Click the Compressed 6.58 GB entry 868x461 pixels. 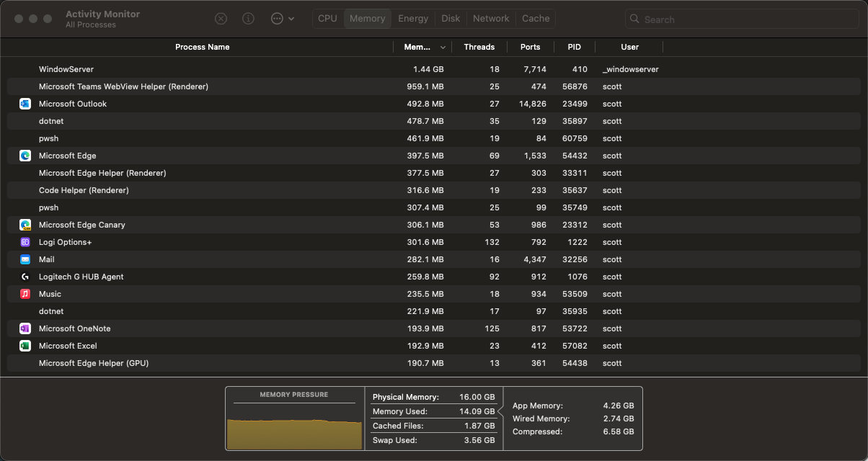point(573,431)
